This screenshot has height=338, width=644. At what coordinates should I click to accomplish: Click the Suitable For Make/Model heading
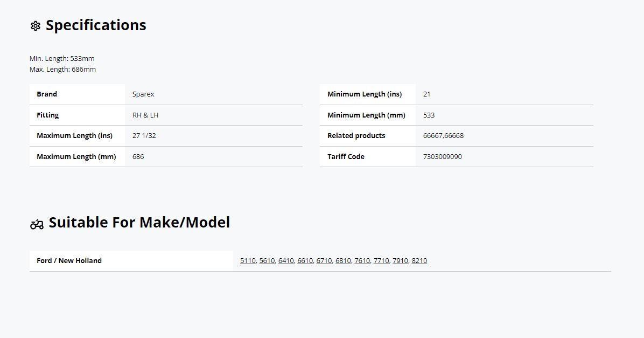(x=139, y=223)
